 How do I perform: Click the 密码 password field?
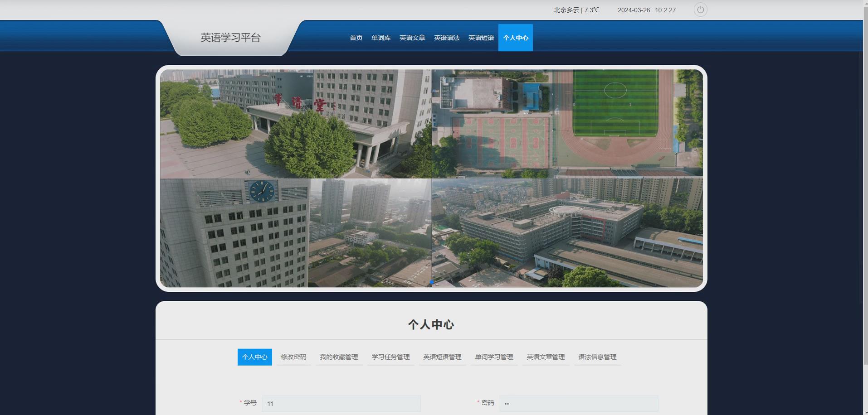[579, 403]
